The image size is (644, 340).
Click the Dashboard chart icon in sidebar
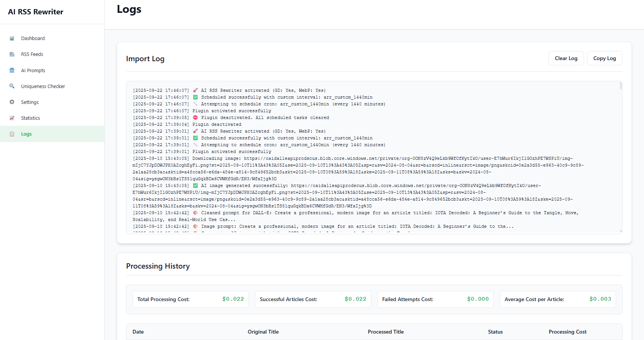[x=12, y=39]
